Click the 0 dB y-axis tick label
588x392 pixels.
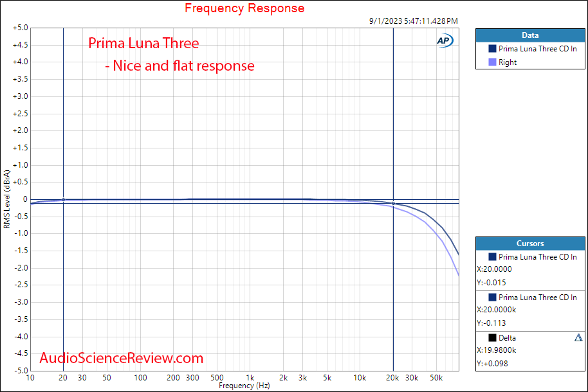26,199
